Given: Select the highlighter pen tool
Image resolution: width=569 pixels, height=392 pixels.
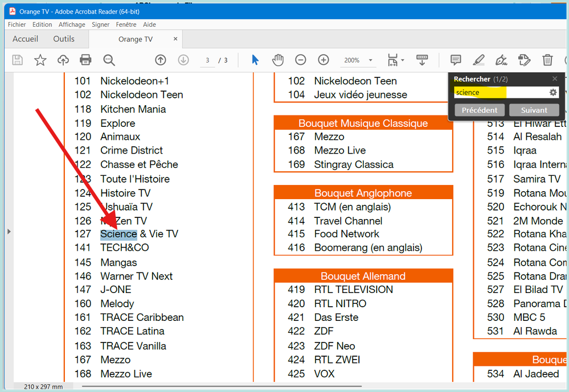Looking at the screenshot, I should click(x=478, y=60).
